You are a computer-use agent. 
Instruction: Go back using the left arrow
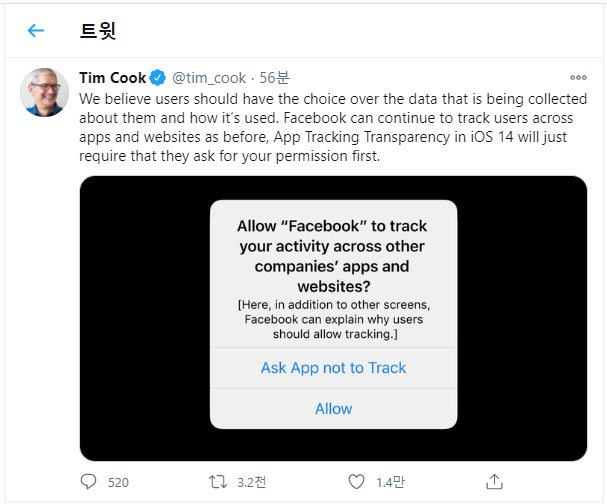click(36, 30)
